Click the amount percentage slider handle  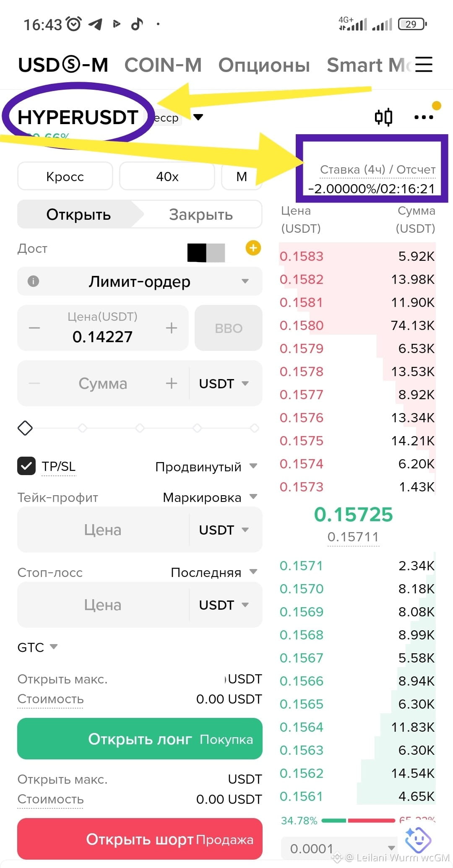click(25, 428)
